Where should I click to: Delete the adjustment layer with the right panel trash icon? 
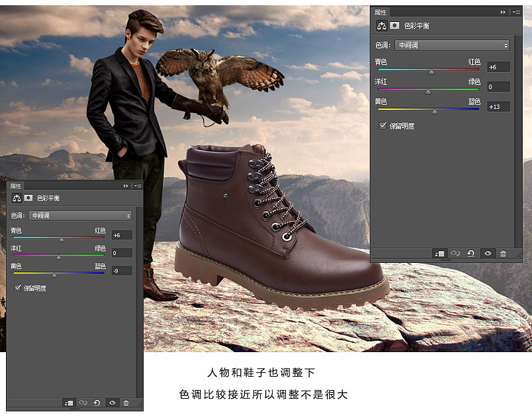(503, 254)
